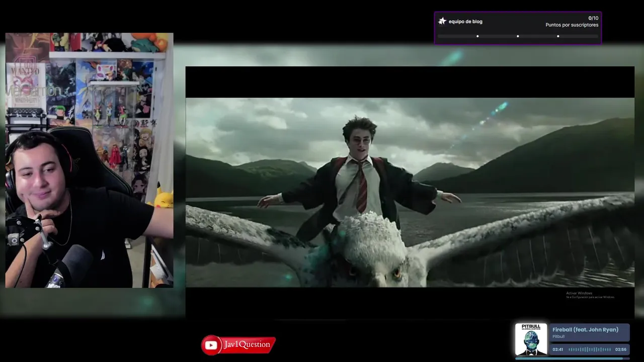Click the equipo de blog goal title
This screenshot has width=644, height=362.
[465, 22]
